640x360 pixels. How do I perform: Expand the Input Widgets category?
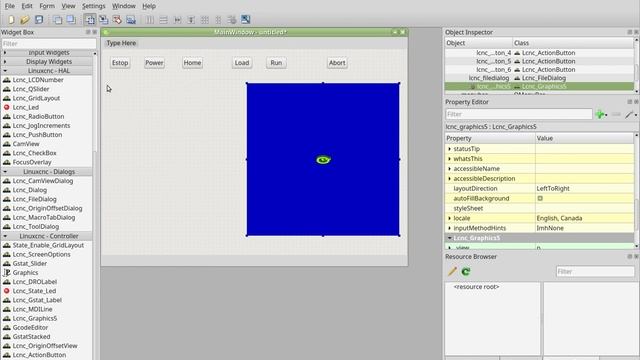tap(5, 53)
